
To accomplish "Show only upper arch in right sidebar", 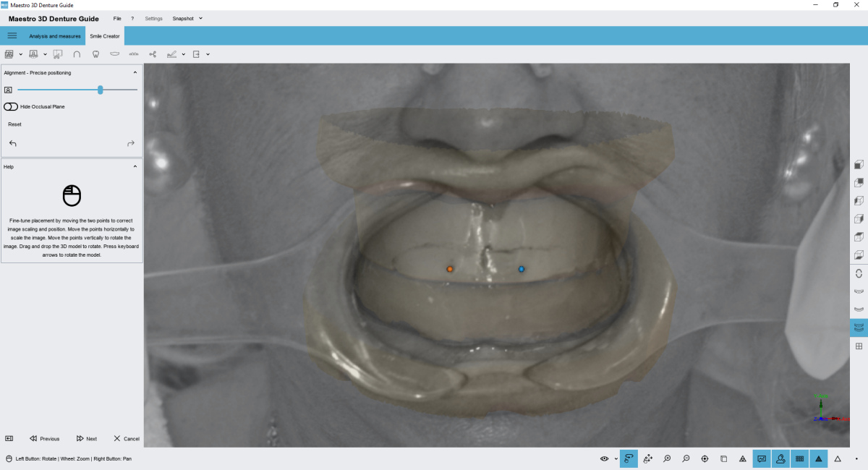I will coord(859,291).
